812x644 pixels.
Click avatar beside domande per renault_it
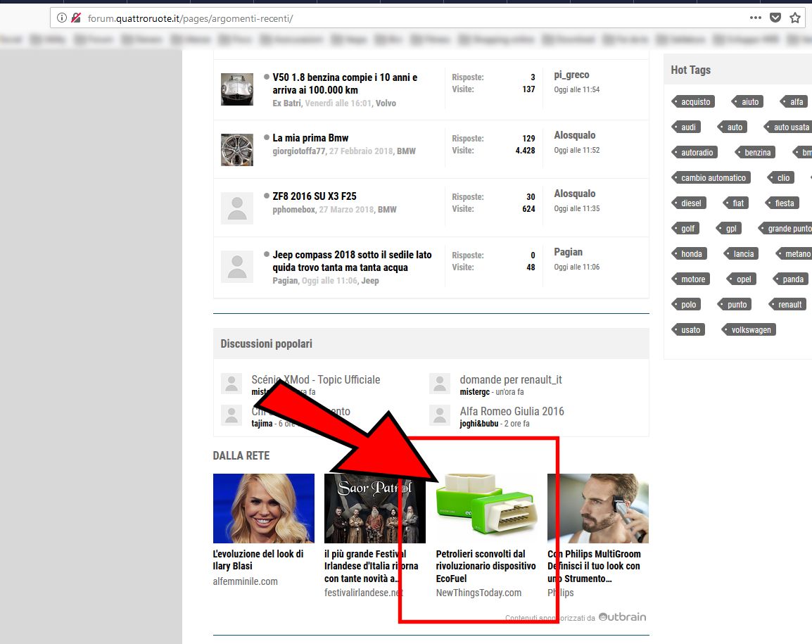440,384
